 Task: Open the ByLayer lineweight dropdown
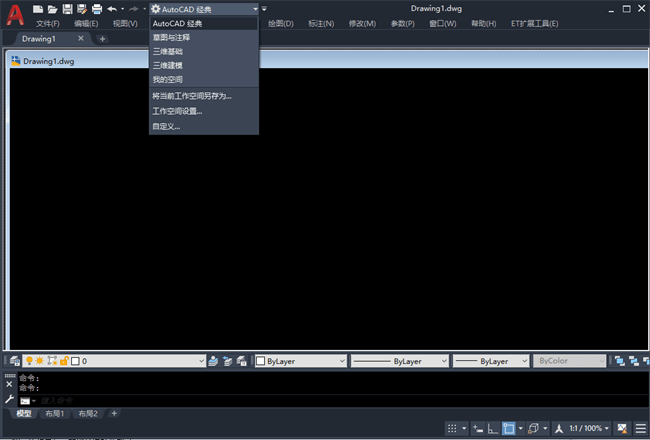coord(491,361)
